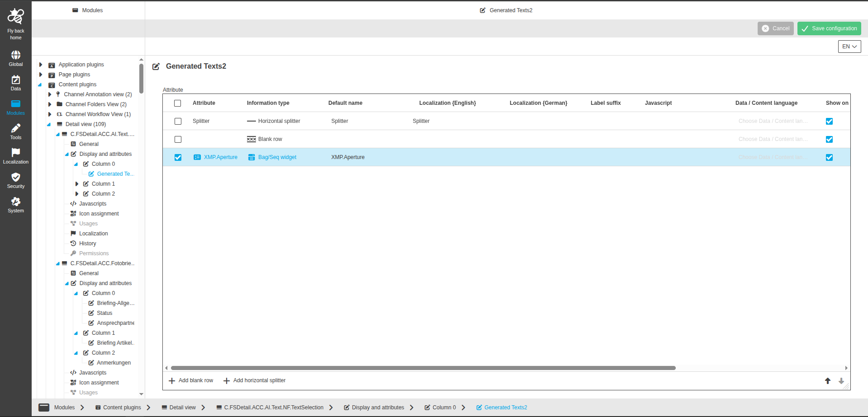Screen dimensions: 868x417
Task: Open the XMP.Aperture attribute link
Action: 221,157
